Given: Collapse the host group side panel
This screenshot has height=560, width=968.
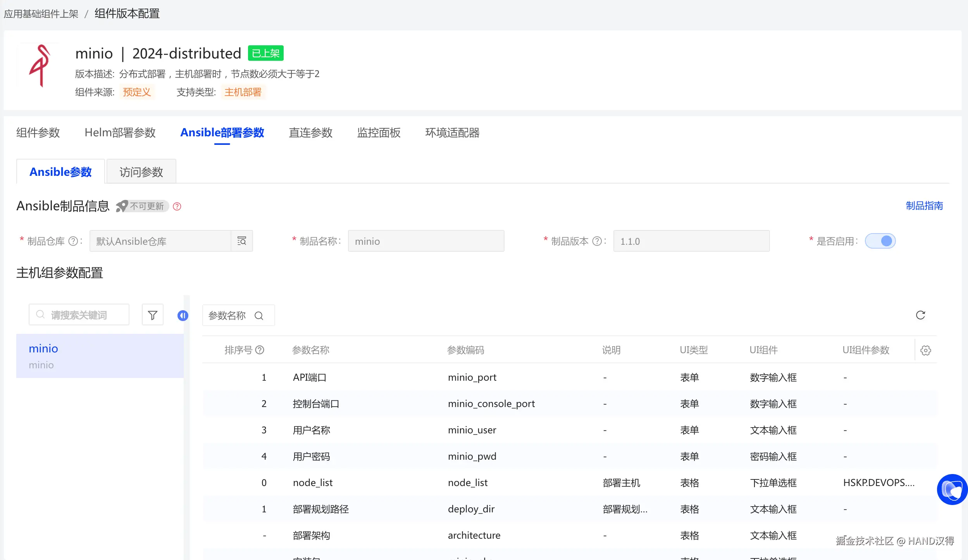Looking at the screenshot, I should tap(183, 316).
